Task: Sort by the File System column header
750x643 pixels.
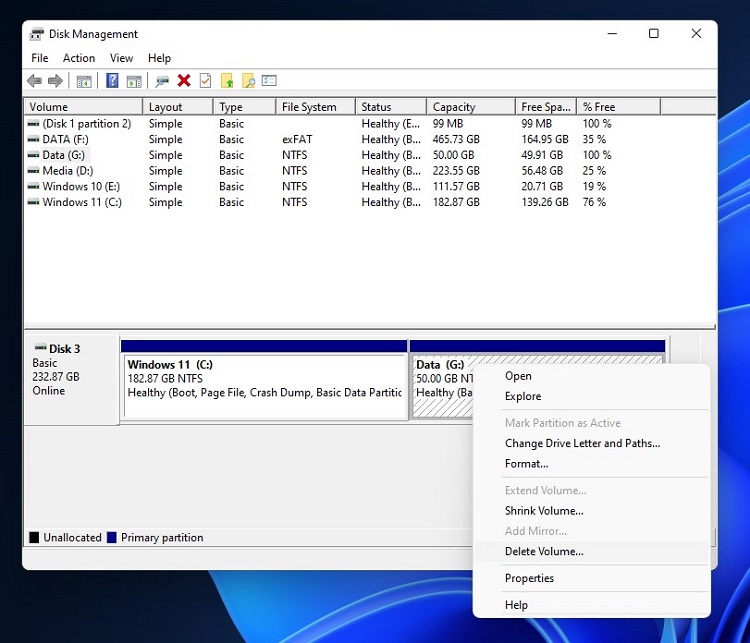Action: coord(316,107)
